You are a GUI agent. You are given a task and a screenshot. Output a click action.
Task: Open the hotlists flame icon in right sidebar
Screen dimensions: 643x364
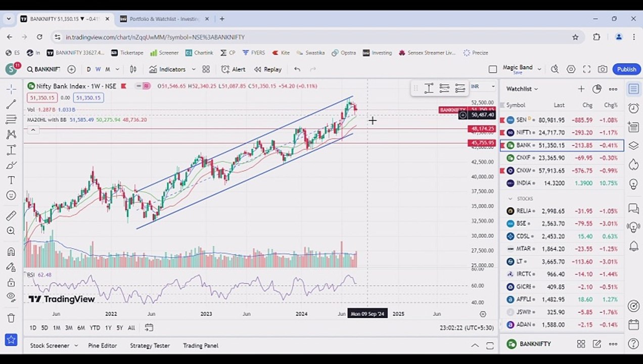click(x=633, y=165)
